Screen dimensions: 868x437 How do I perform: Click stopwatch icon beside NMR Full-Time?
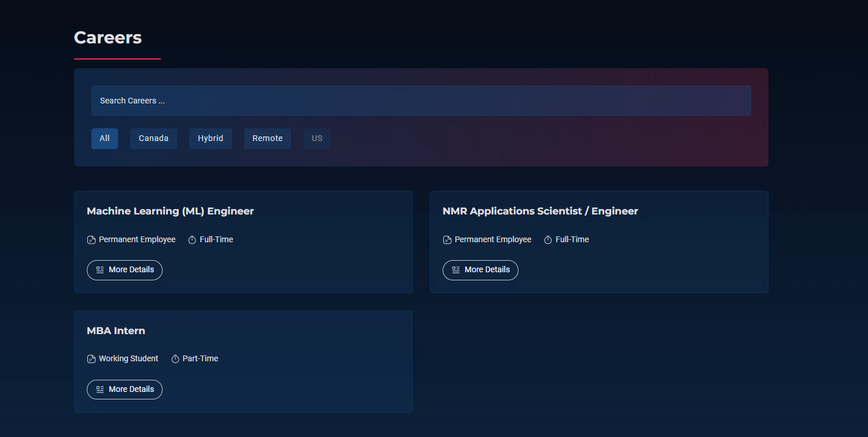(548, 240)
